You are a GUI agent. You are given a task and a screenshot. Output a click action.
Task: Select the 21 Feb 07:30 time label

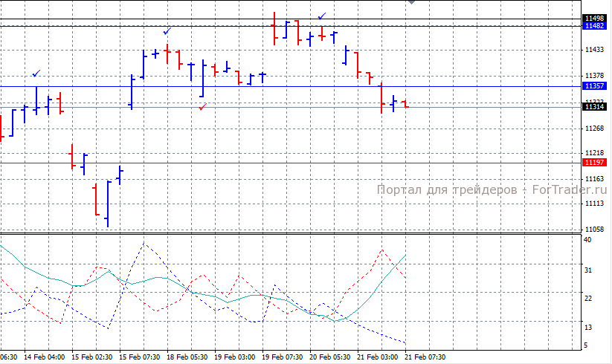(x=425, y=357)
